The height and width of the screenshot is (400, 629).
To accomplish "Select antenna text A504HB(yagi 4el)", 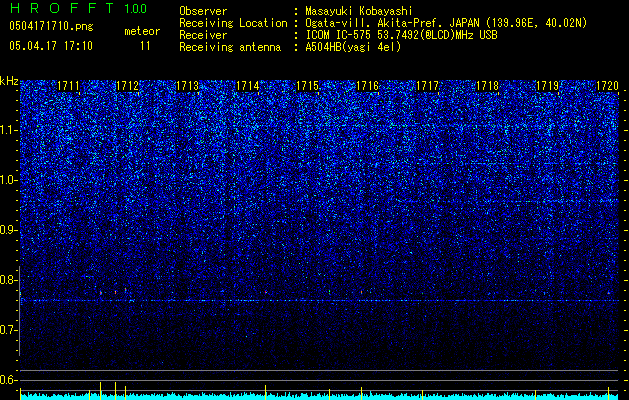I will tap(353, 47).
